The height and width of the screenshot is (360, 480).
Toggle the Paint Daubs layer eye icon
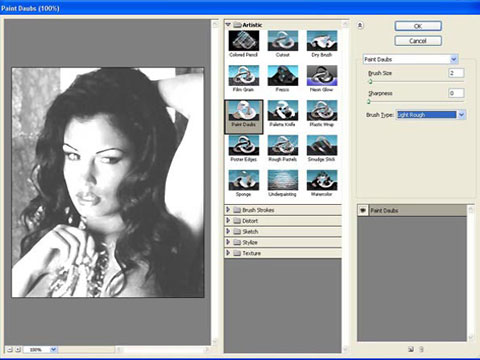tap(363, 210)
